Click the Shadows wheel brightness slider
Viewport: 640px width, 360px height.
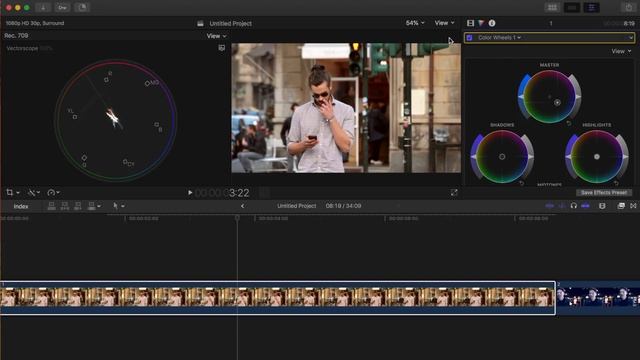pos(531,156)
